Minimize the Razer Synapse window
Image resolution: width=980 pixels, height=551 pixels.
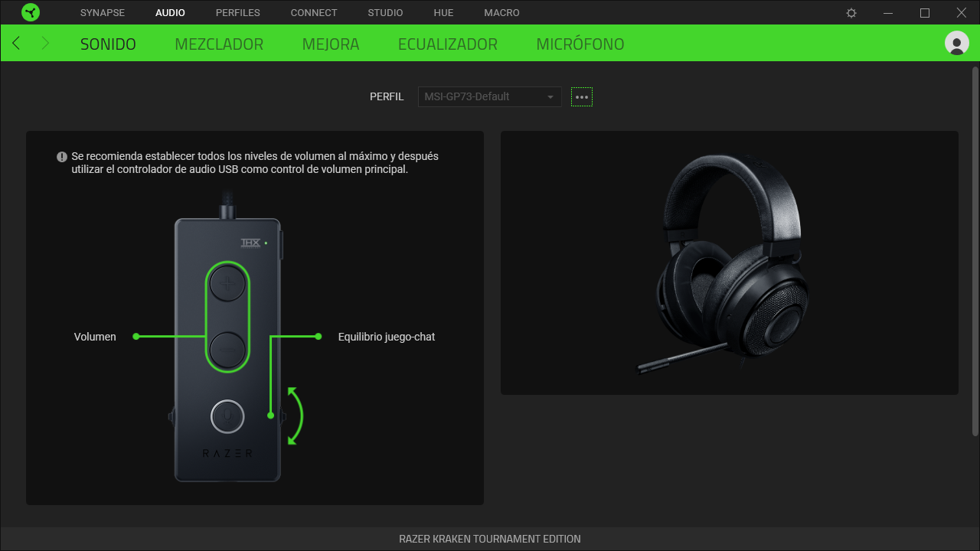(888, 13)
